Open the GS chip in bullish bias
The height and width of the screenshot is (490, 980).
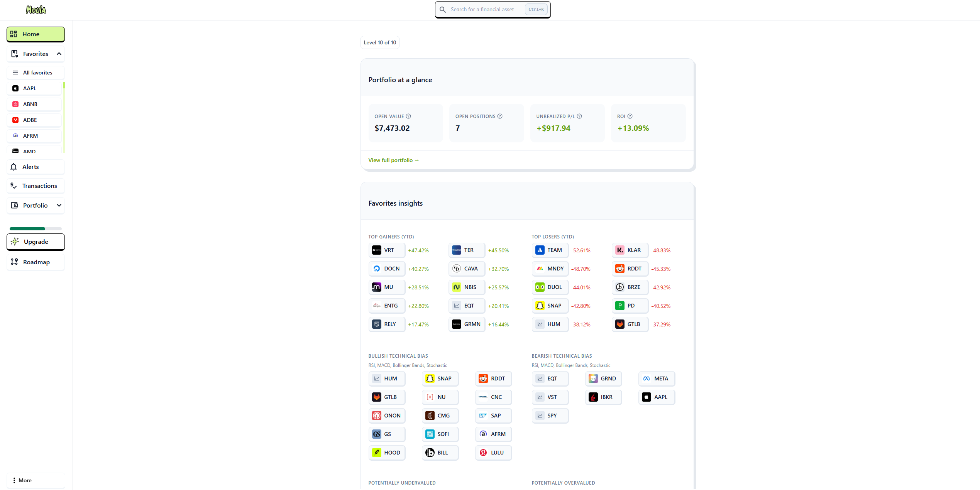click(x=386, y=434)
